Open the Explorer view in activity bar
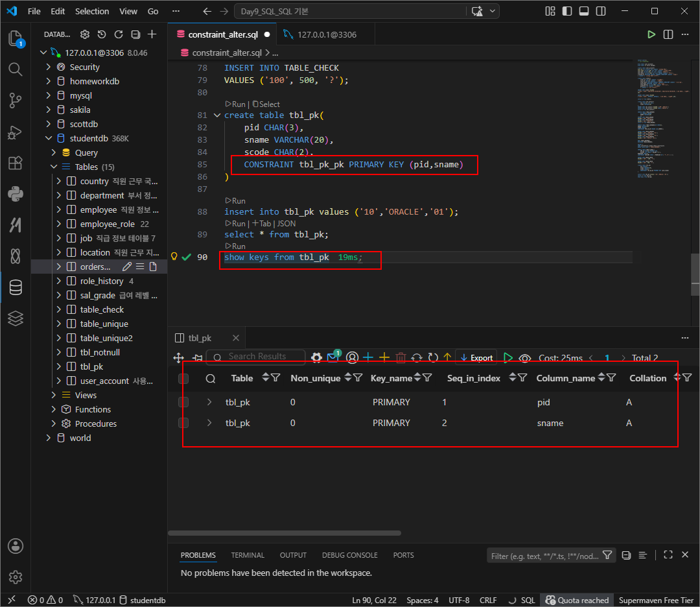700x607 pixels. click(x=15, y=38)
